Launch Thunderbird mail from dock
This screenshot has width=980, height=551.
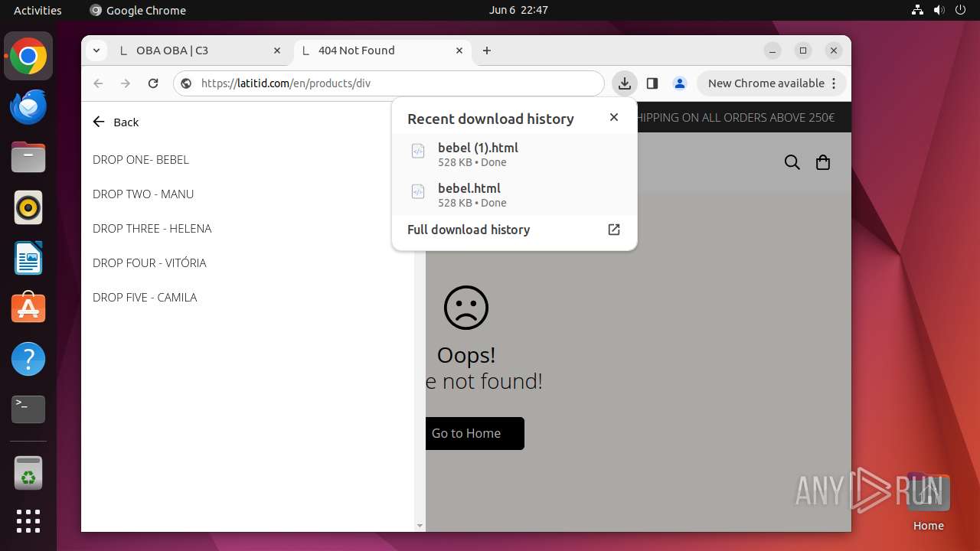(x=28, y=106)
